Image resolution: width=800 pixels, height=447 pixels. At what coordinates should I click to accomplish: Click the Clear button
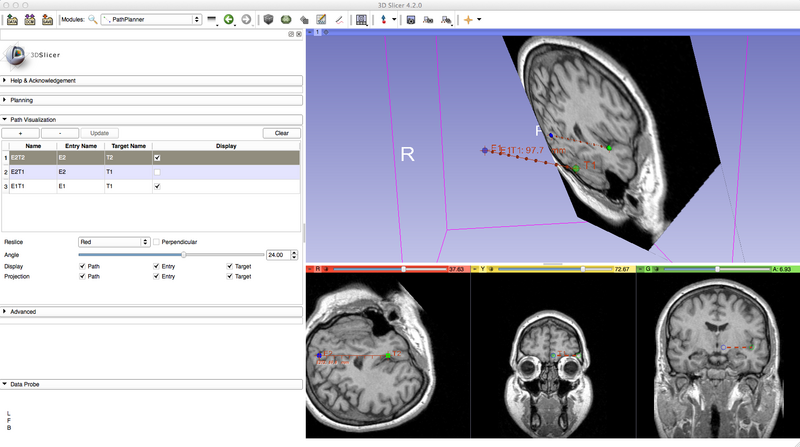281,133
